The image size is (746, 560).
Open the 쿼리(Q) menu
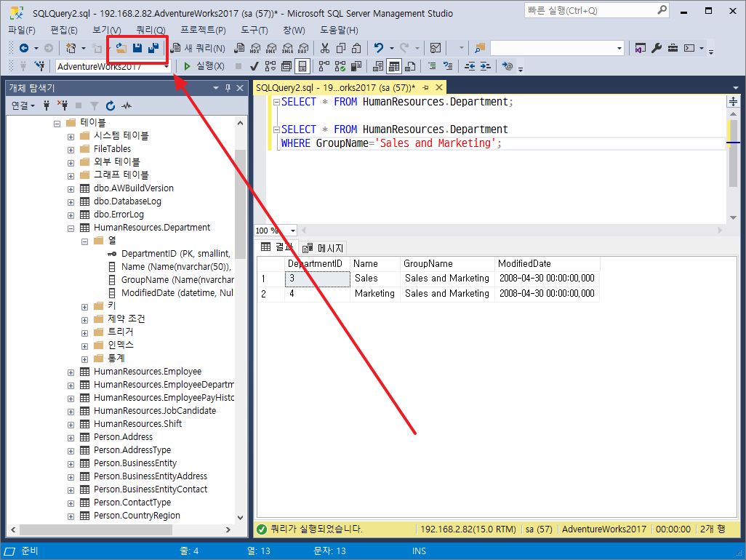[x=151, y=30]
